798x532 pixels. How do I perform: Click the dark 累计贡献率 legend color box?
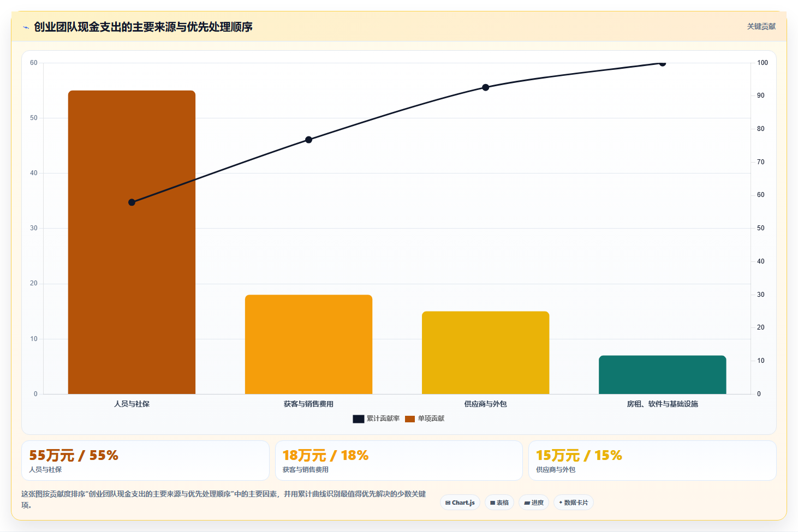(358, 419)
